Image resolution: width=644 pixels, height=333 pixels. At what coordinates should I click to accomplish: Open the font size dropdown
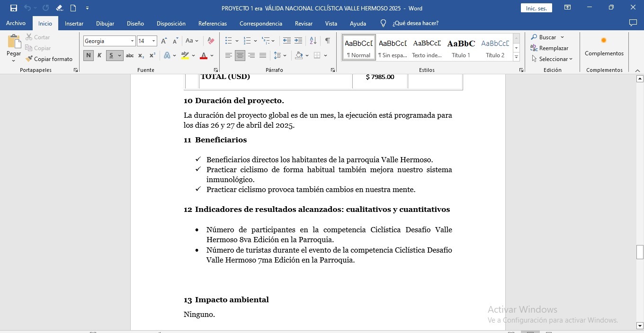pyautogui.click(x=153, y=41)
